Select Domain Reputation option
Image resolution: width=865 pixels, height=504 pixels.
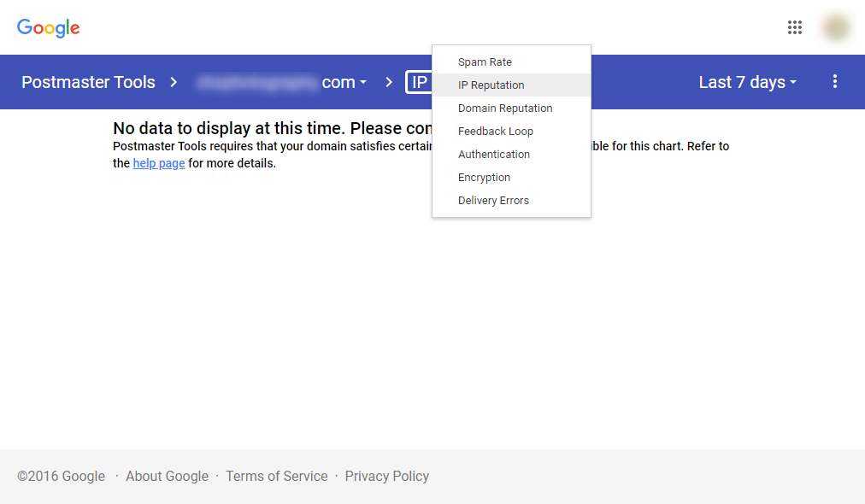(x=511, y=108)
